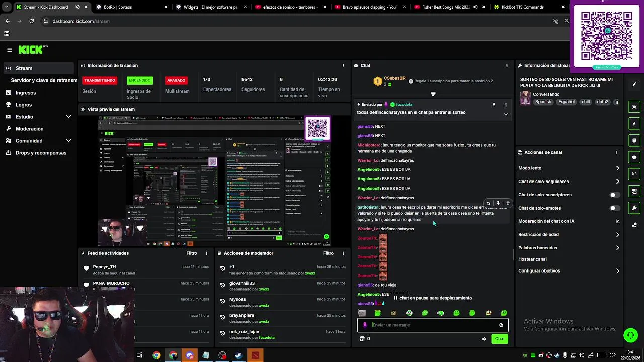Open Acciones de moderador three-dot menu
This screenshot has width=644, height=362.
(343, 253)
